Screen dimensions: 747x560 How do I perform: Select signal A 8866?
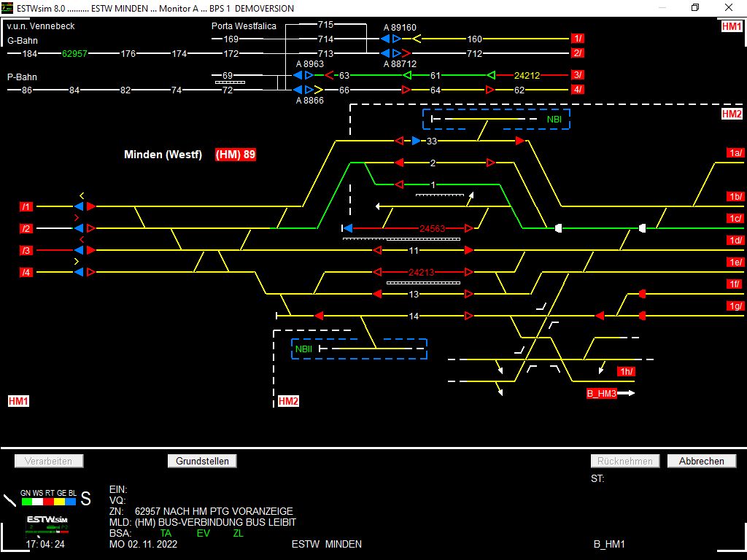point(303,89)
